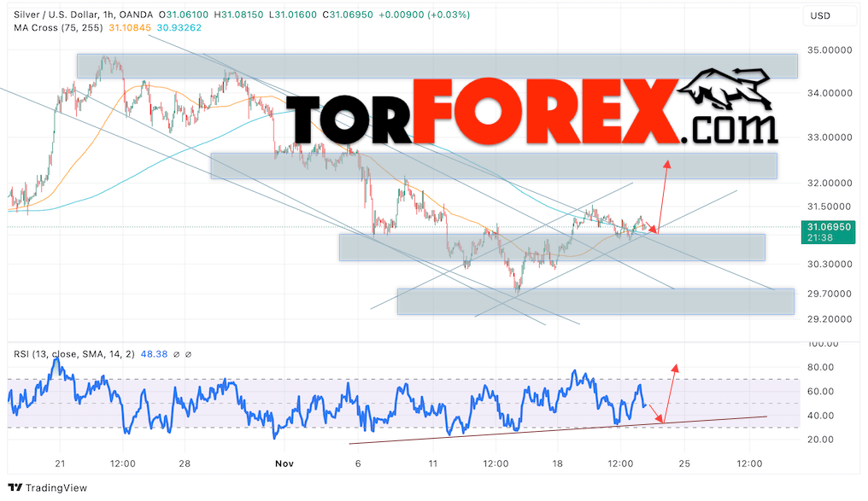Click the high price H31.08150
The image size is (868, 501).
point(239,15)
